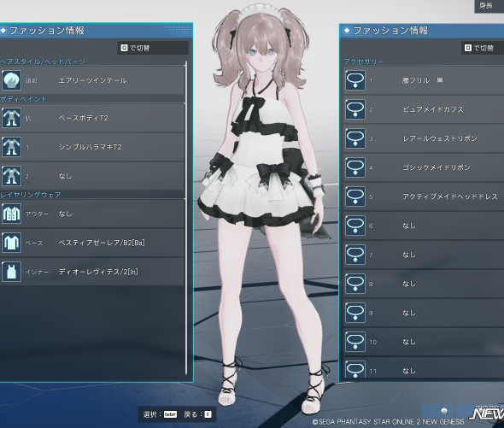Click the small button with a dot at bottom right
Image resolution: width=504 pixels, height=428 pixels.
click(x=437, y=411)
